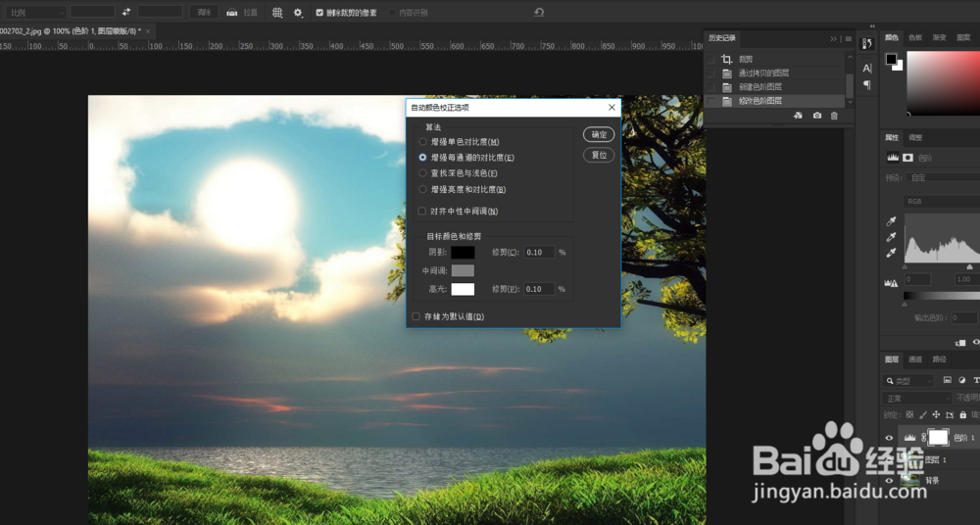The width and height of the screenshot is (980, 525).
Task: Select the black point eyedropper
Action: (x=891, y=221)
